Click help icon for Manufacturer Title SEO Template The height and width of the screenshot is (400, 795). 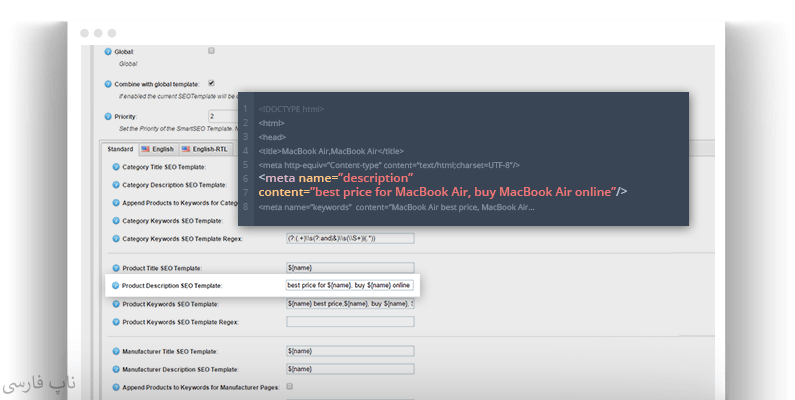pyautogui.click(x=116, y=351)
